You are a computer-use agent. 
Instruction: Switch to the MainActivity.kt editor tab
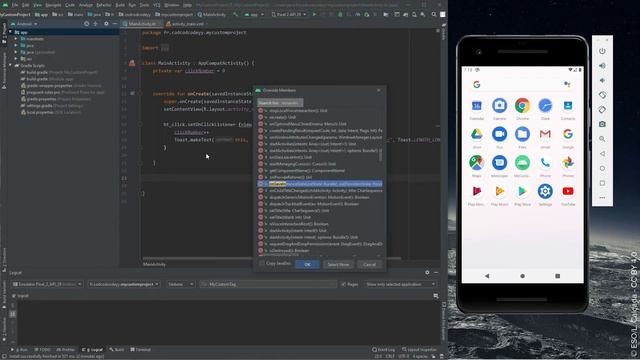(142, 24)
